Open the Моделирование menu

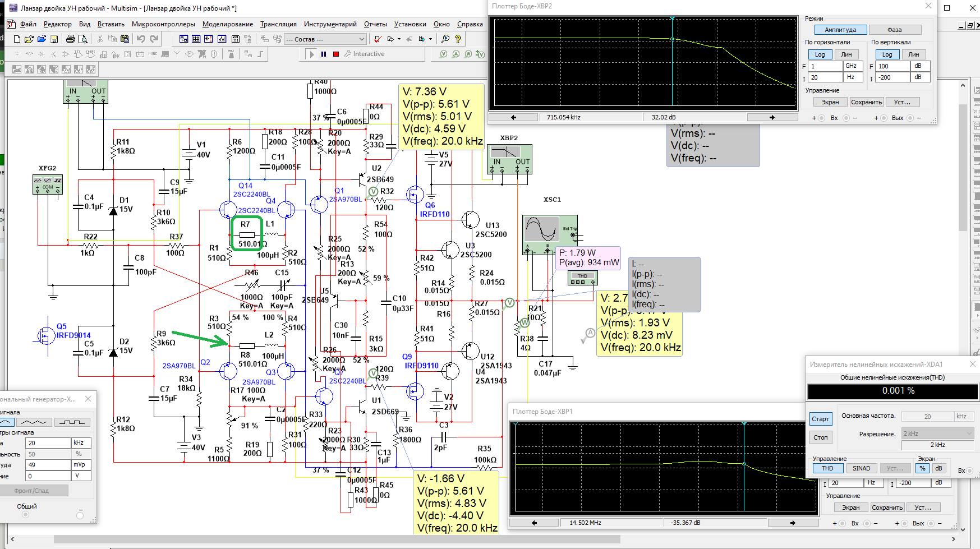[x=228, y=24]
